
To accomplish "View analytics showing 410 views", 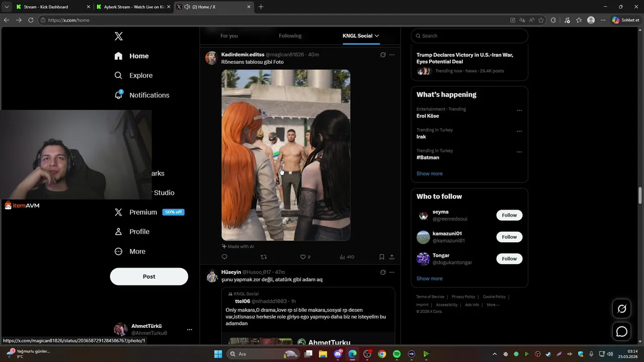I will tap(347, 257).
